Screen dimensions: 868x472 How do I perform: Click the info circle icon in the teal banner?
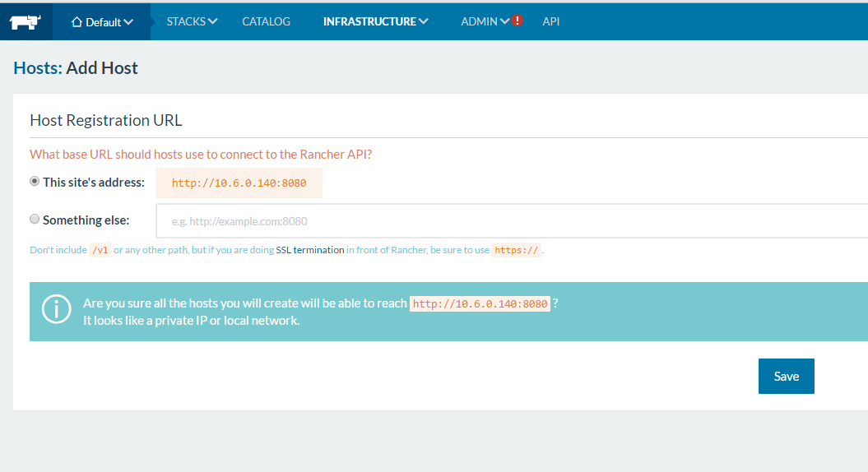pyautogui.click(x=56, y=311)
